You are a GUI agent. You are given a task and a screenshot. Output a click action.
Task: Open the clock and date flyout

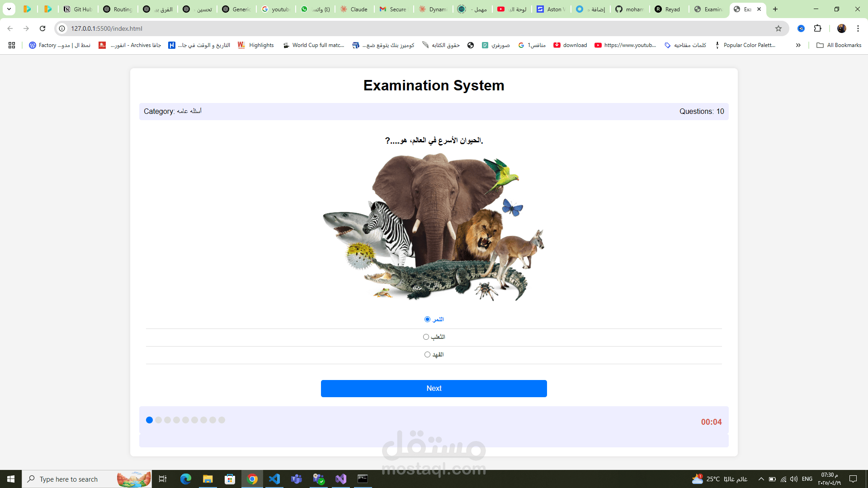[x=829, y=479]
